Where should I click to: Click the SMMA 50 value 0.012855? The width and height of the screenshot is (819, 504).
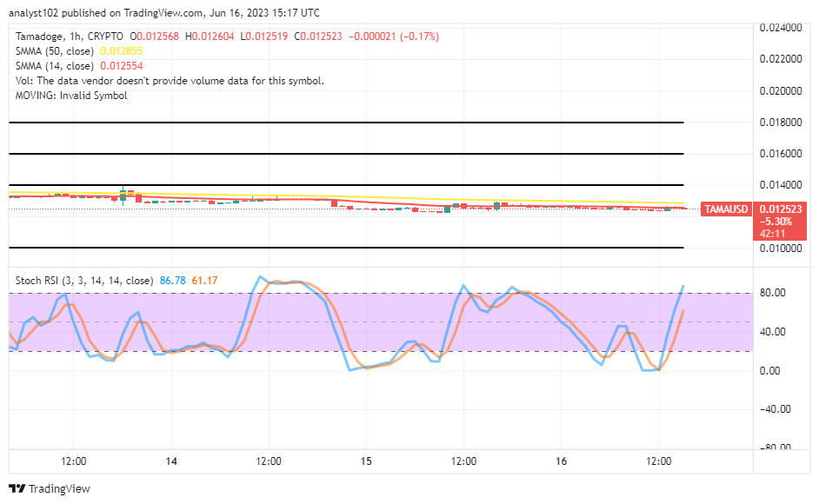pos(121,51)
